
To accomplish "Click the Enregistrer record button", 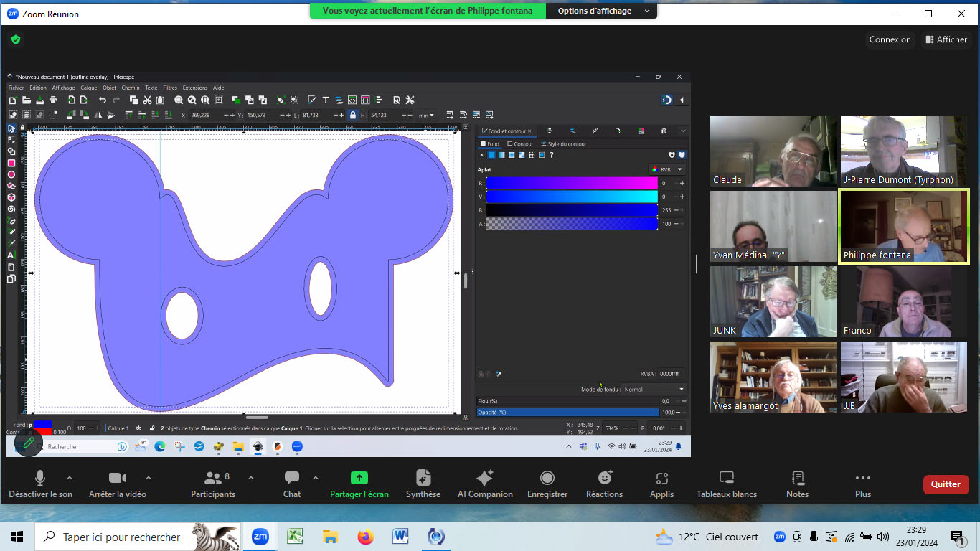I will [547, 485].
